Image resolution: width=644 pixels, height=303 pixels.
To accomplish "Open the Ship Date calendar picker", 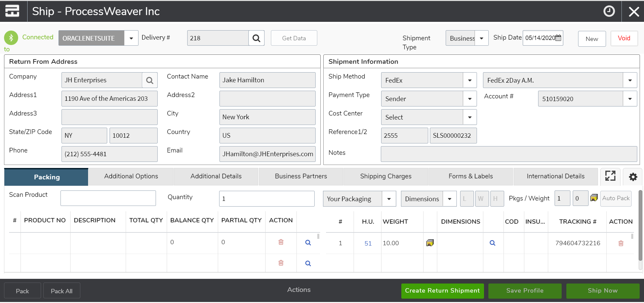I will point(558,38).
